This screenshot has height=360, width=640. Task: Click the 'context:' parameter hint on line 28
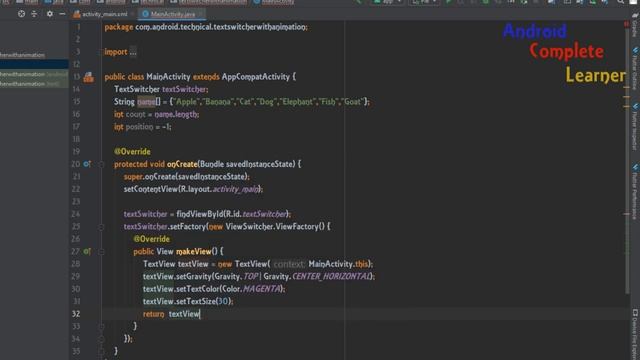[289, 264]
